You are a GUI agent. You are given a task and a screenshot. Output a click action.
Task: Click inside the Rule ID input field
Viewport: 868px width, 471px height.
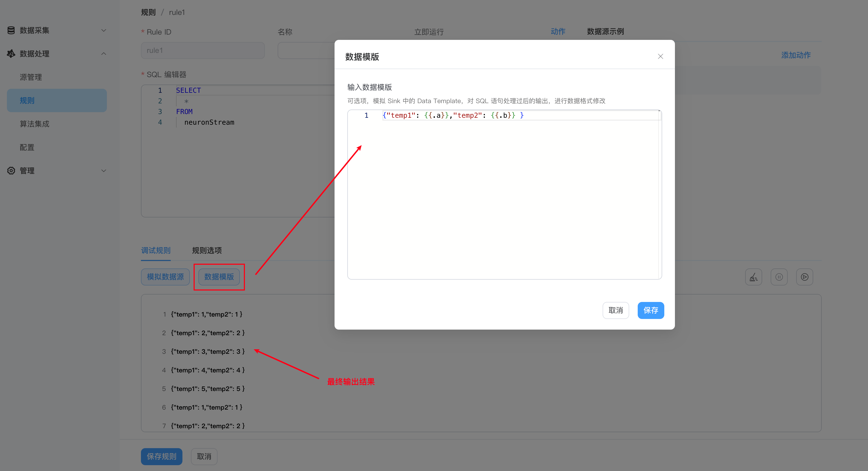point(202,50)
